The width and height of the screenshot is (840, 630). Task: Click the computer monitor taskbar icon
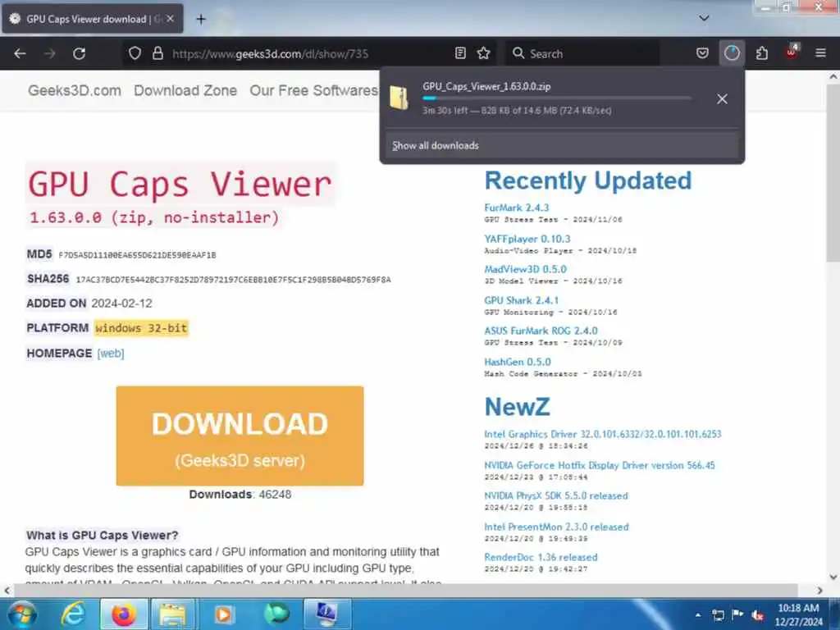[326, 614]
